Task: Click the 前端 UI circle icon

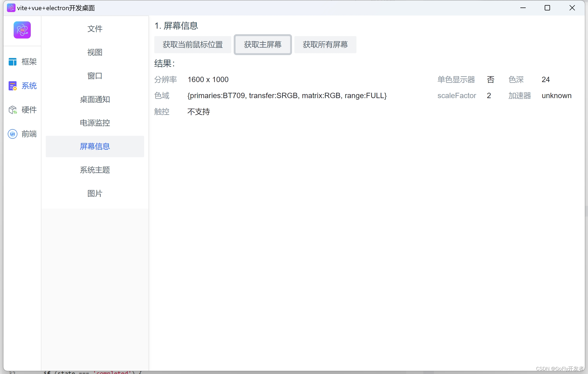Action: click(x=13, y=134)
